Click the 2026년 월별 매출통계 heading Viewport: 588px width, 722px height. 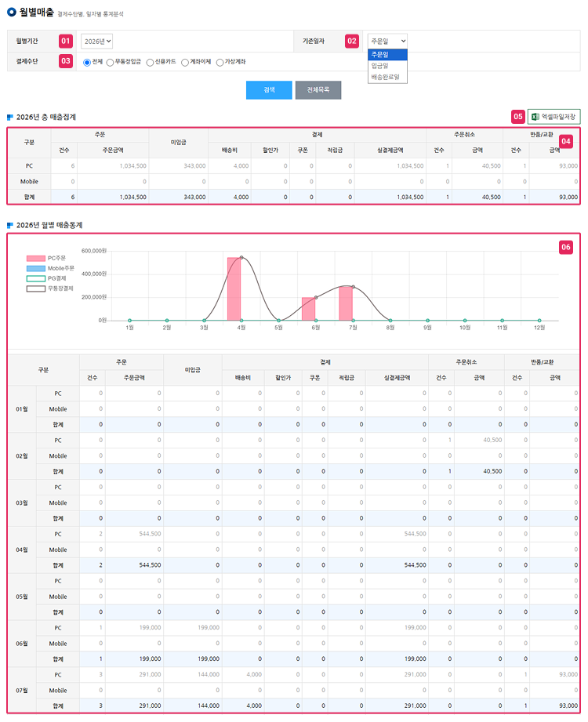(49, 225)
